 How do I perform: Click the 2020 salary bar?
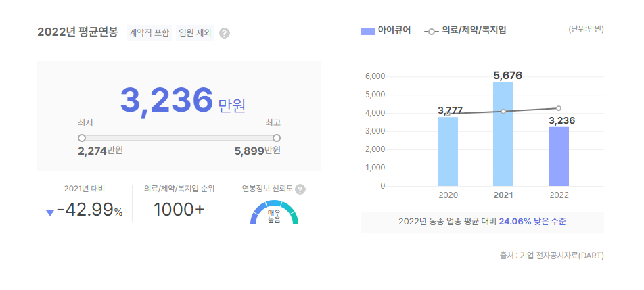(x=448, y=151)
